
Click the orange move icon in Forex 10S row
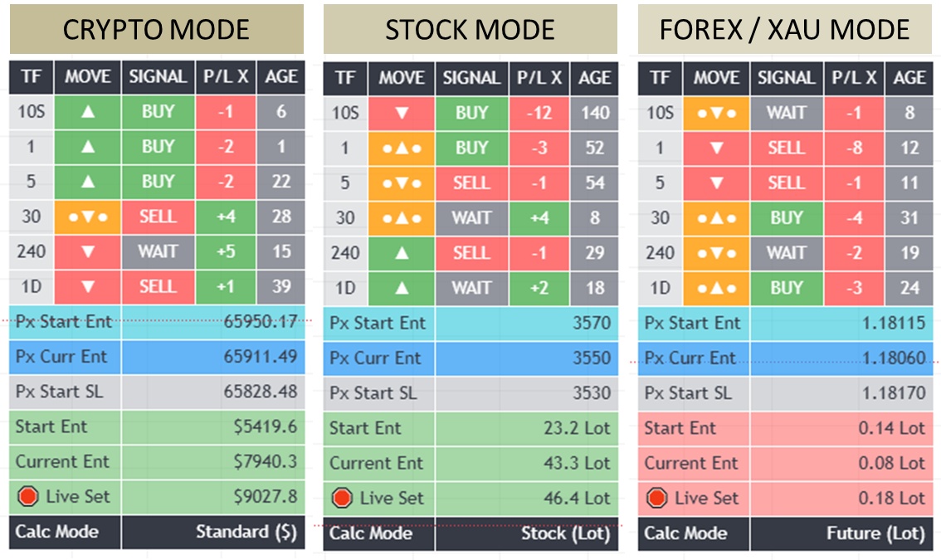coord(716,113)
